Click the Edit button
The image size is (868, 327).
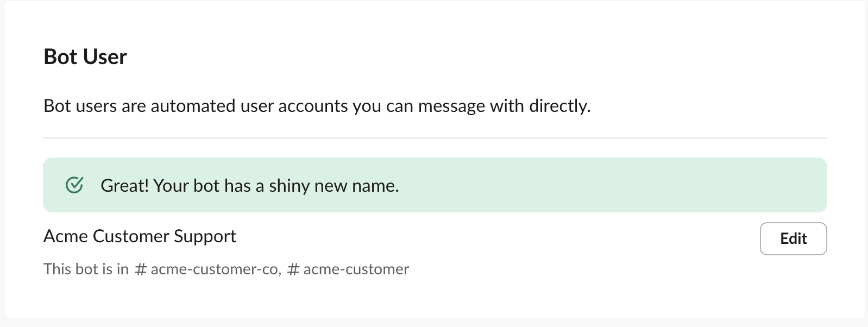[793, 238]
